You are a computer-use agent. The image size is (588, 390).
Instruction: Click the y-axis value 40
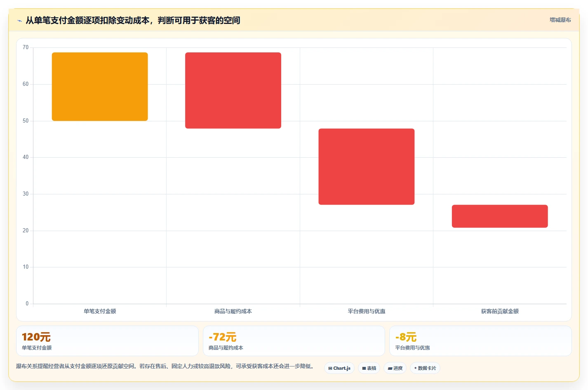[x=26, y=157]
